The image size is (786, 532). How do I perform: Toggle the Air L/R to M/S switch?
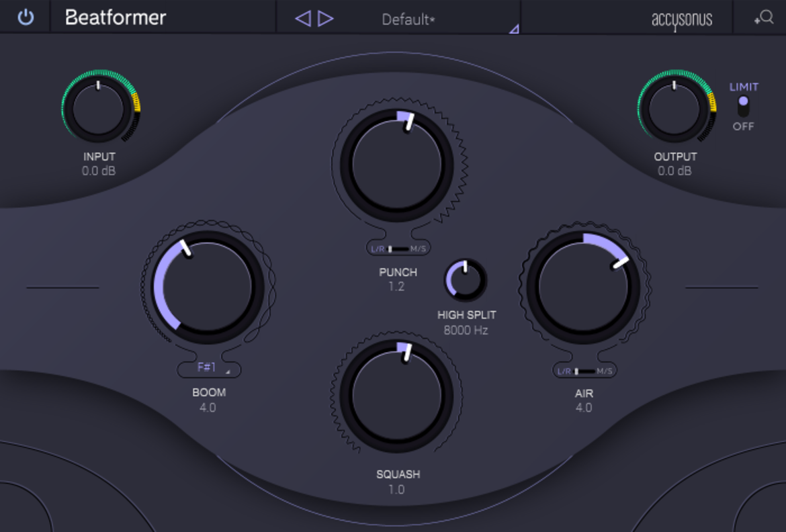click(x=584, y=371)
